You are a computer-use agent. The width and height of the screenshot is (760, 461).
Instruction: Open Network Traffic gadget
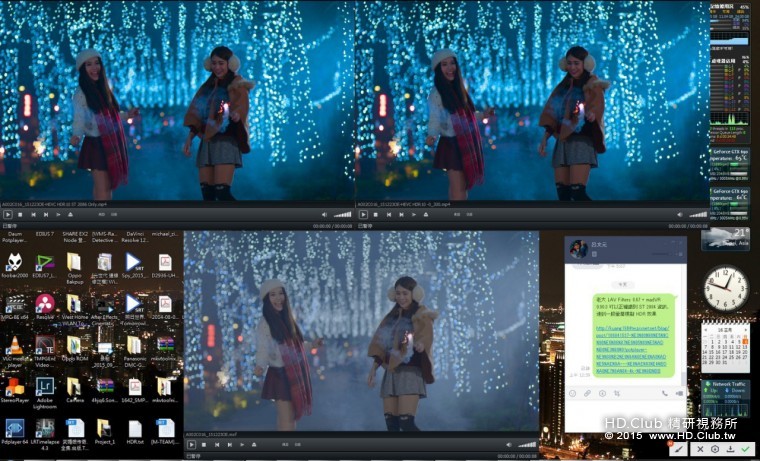(x=726, y=398)
